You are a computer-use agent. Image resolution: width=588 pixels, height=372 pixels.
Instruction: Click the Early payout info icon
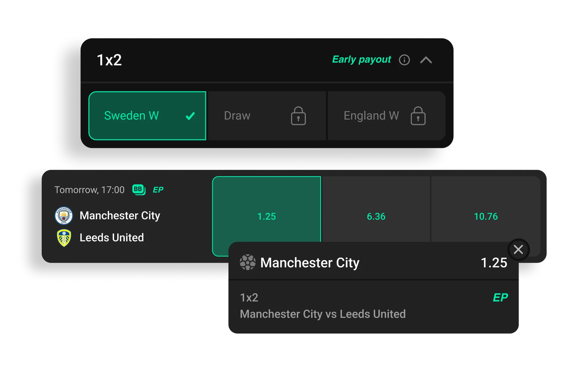pyautogui.click(x=404, y=60)
